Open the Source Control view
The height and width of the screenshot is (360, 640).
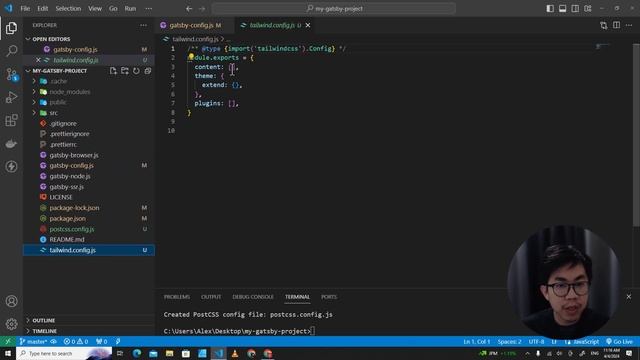(x=11, y=74)
